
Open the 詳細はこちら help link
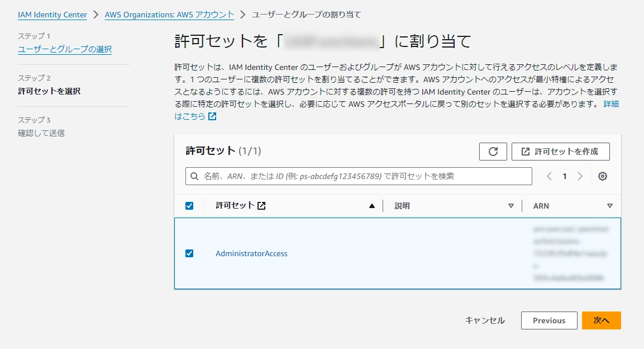(x=611, y=104)
